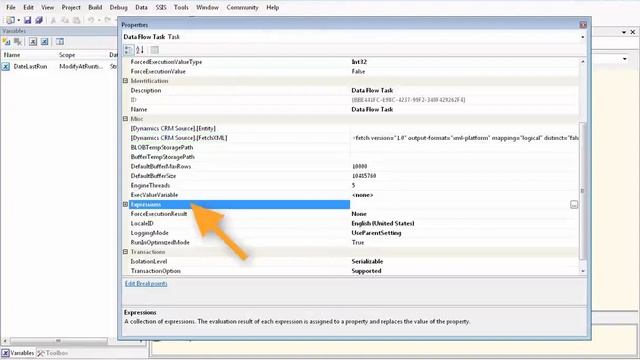Screen dimensions: 640x360
Task: Close the Properties window
Action: pos(583,25)
